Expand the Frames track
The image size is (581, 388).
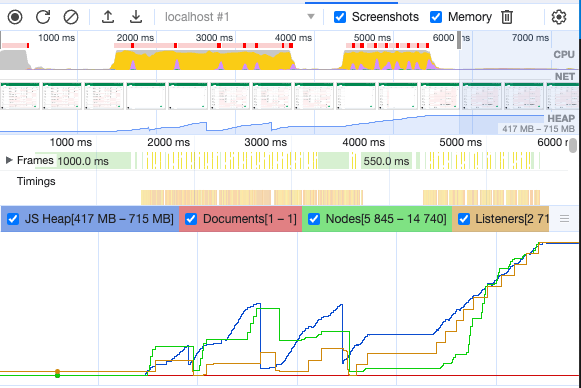[x=9, y=160]
